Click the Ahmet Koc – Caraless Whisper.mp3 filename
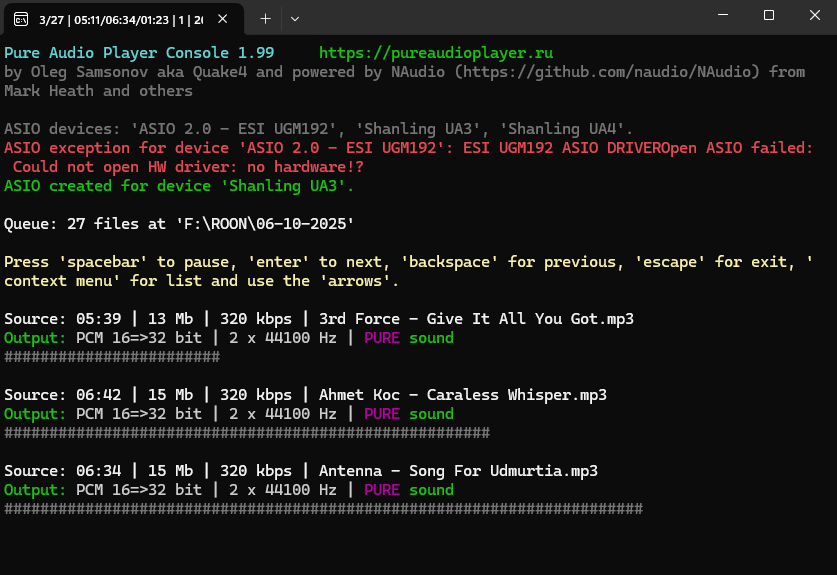The height and width of the screenshot is (575, 837). click(462, 395)
